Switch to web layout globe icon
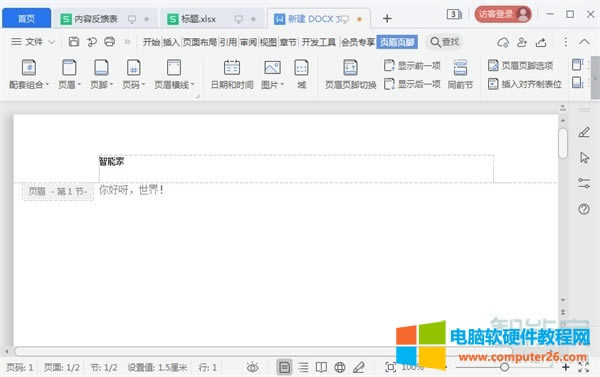This screenshot has height=377, width=600. (340, 368)
